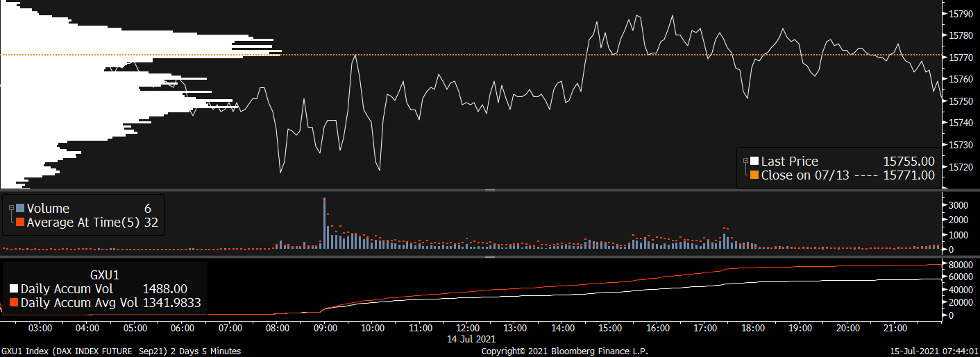This screenshot has height=357, width=980.
Task: Select the Volume legend label
Action: pos(48,208)
